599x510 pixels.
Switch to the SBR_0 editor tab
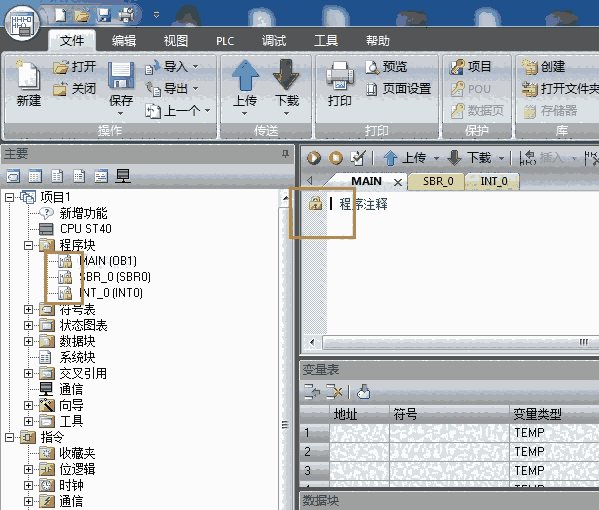(438, 181)
